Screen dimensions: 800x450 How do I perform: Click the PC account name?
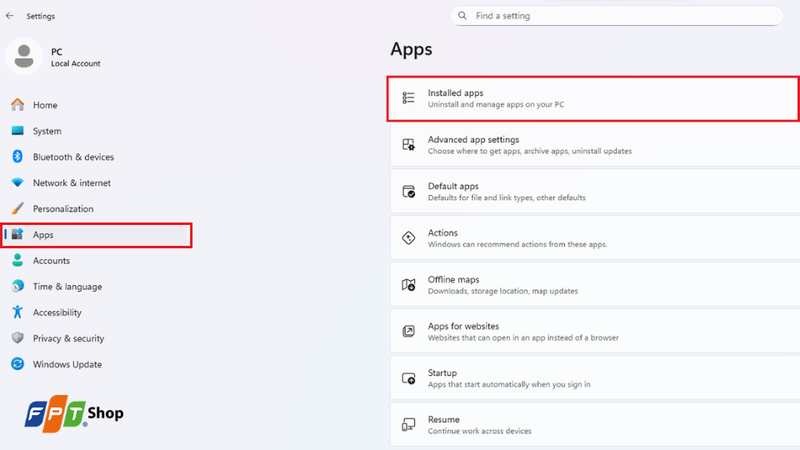tap(57, 52)
